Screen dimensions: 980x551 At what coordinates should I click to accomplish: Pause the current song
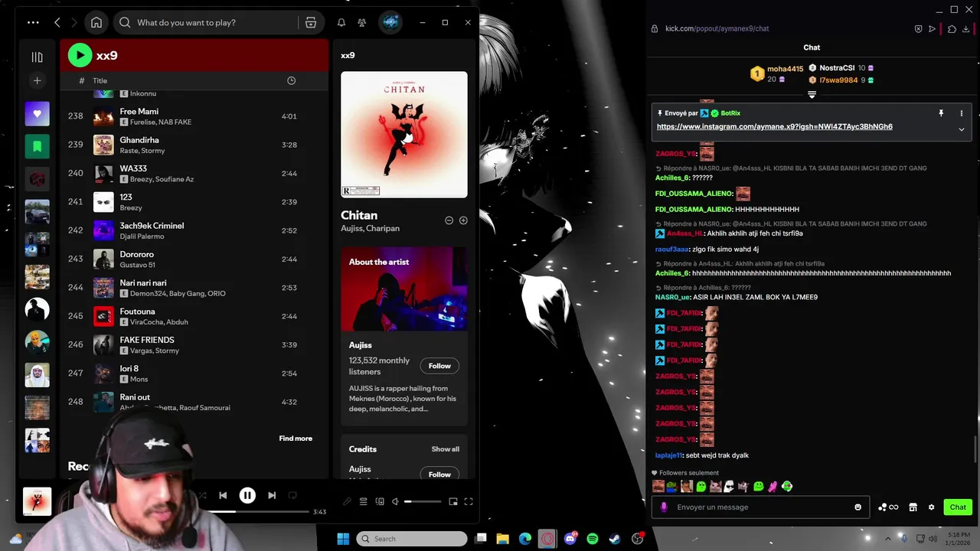(x=247, y=496)
